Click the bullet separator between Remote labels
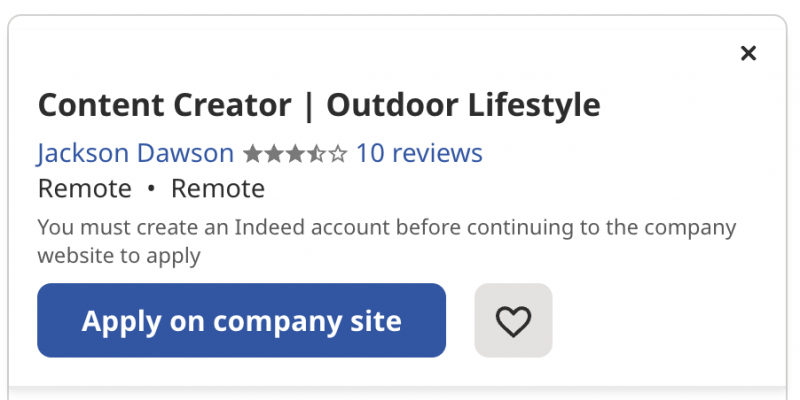 151,188
